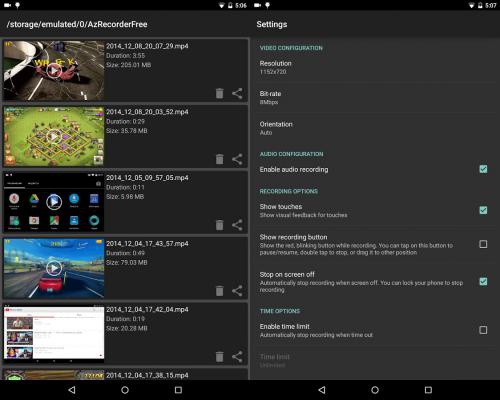
Task: Delete video 2014_12_04_17_43_57.mp4 via trash icon
Action: click(x=219, y=291)
